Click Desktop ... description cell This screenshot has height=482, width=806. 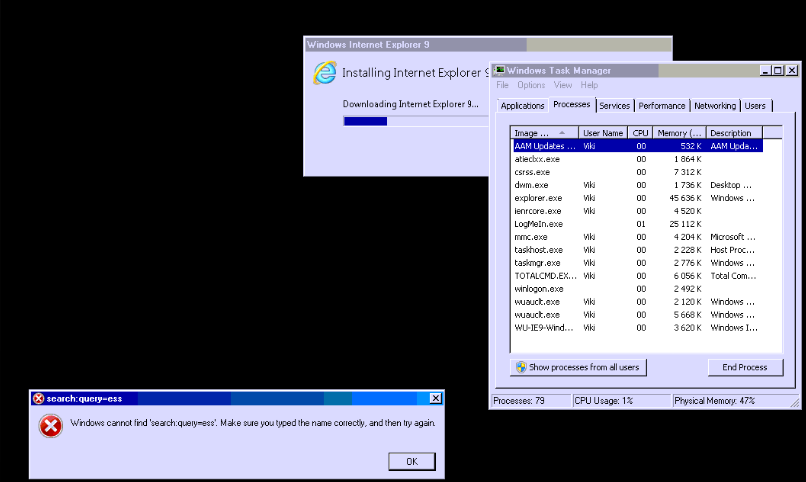[731, 185]
